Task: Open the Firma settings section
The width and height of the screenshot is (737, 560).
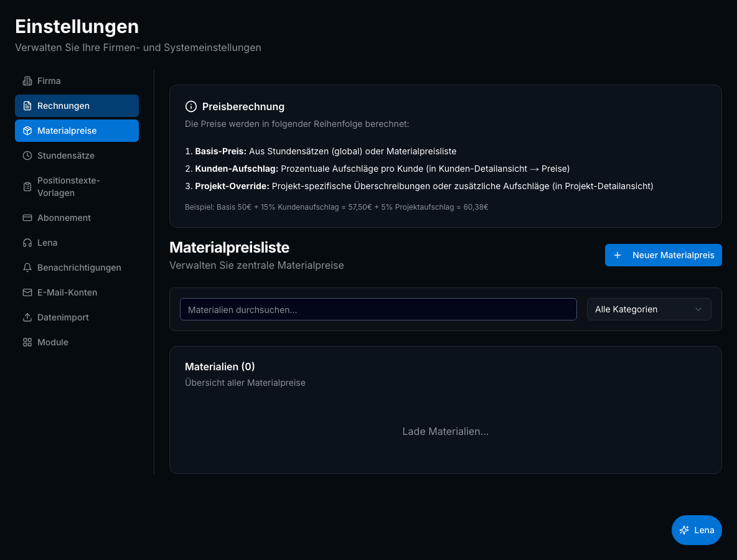Action: [77, 81]
